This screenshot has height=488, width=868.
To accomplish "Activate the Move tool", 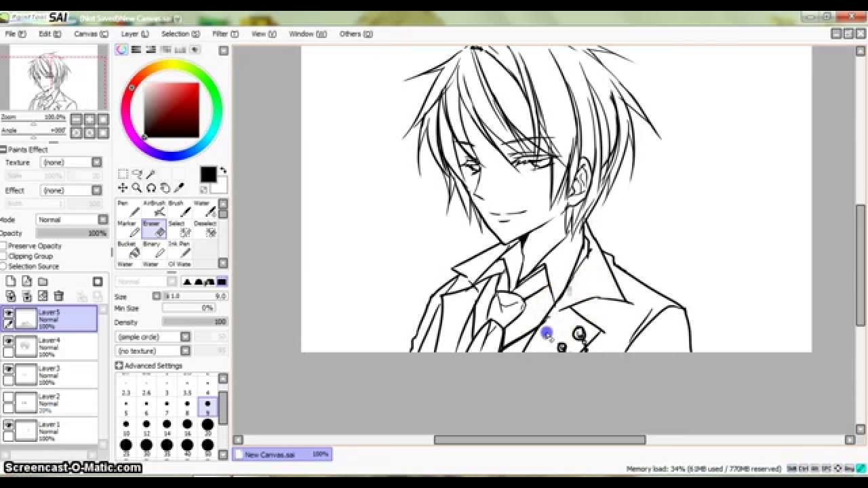I will point(123,188).
